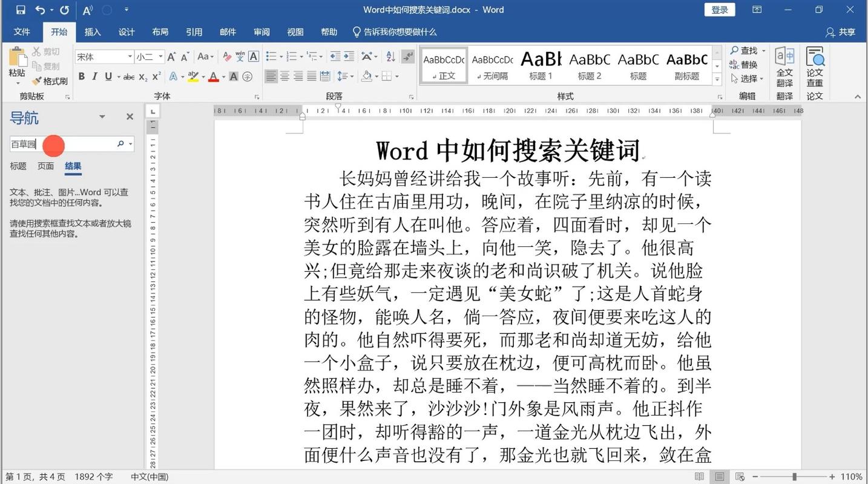
Task: Apply character border icon
Action: point(254,56)
